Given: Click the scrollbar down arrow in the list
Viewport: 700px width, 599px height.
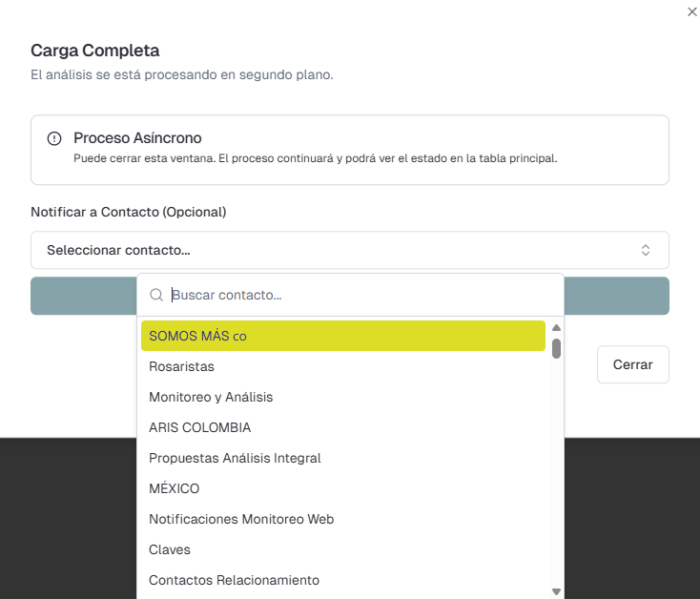Looking at the screenshot, I should coord(556,591).
